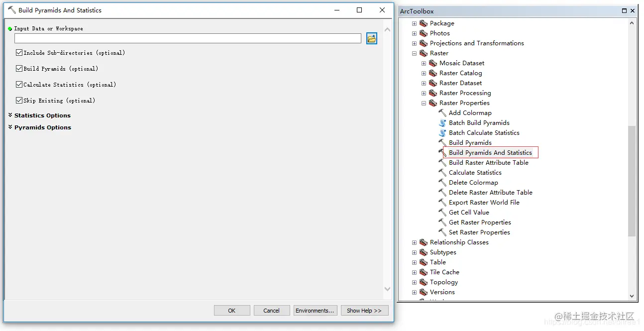This screenshot has height=331, width=644.
Task: Select the Table toolset label
Action: pos(438,262)
